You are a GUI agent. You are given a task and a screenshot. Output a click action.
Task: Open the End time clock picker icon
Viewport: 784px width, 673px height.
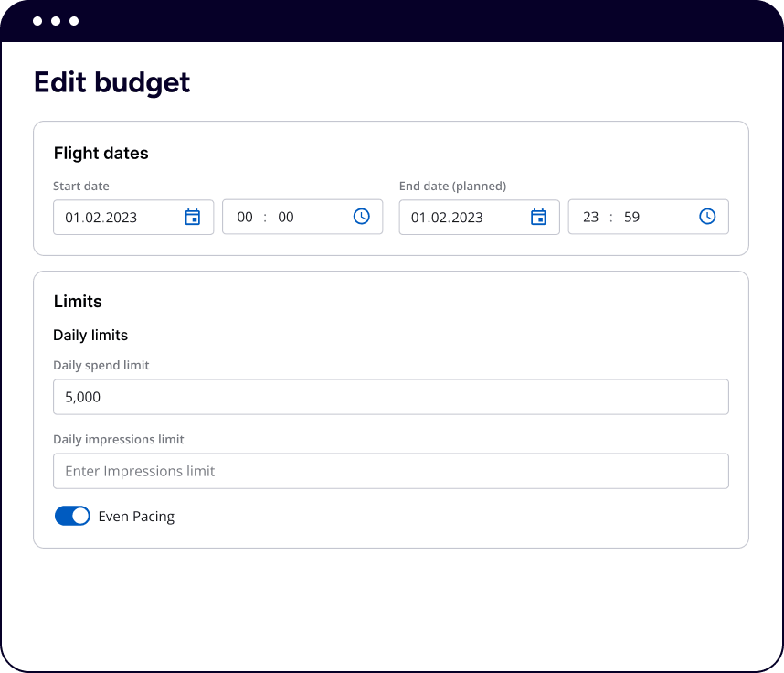point(707,217)
